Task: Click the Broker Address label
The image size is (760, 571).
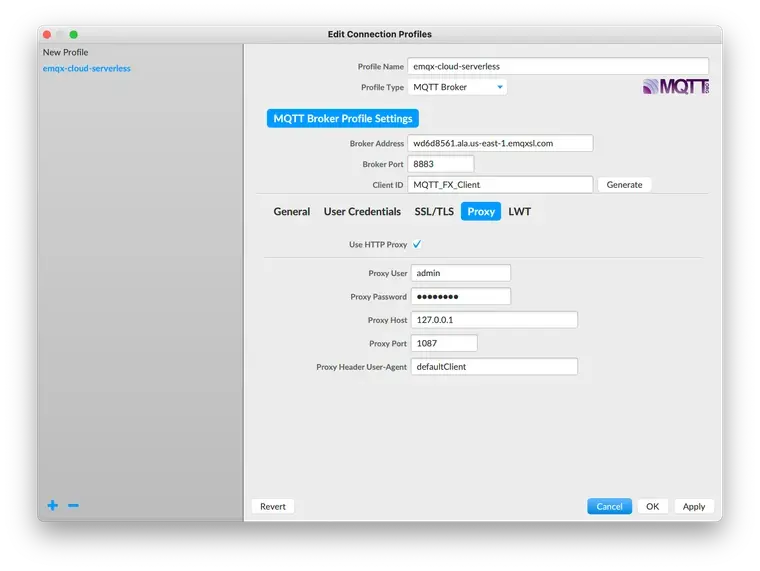Action: click(x=377, y=143)
